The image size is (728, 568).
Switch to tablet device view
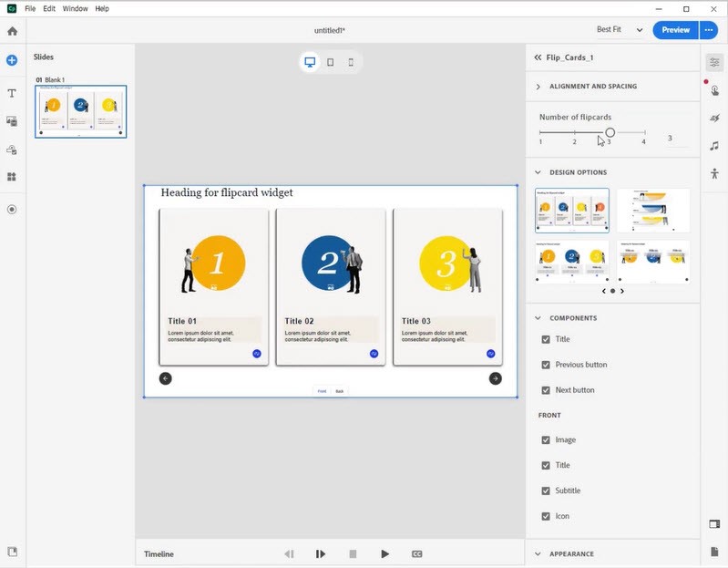point(330,62)
